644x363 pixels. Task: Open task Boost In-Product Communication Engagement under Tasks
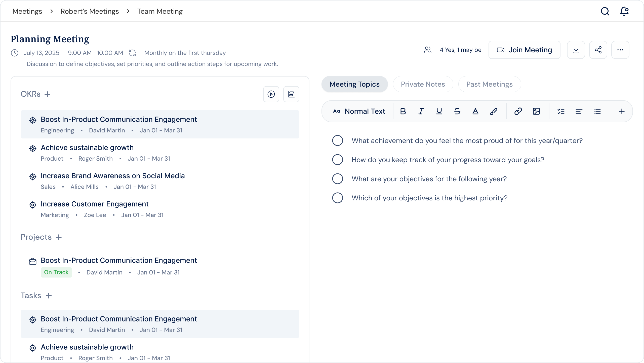tap(160, 324)
